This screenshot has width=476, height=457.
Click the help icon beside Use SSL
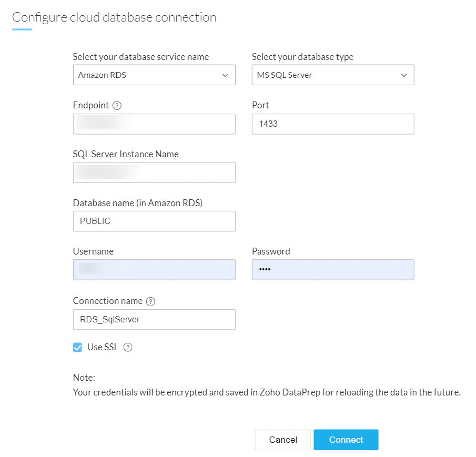(127, 347)
